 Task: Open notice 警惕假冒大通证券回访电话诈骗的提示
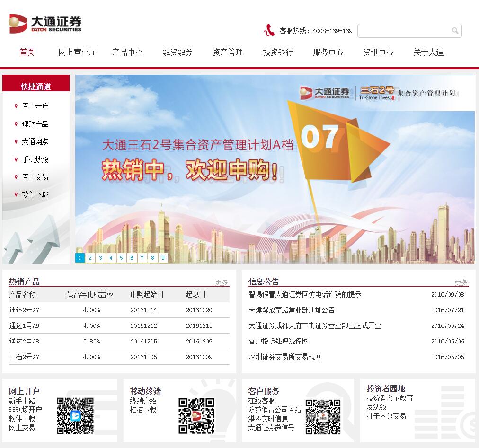(x=305, y=294)
